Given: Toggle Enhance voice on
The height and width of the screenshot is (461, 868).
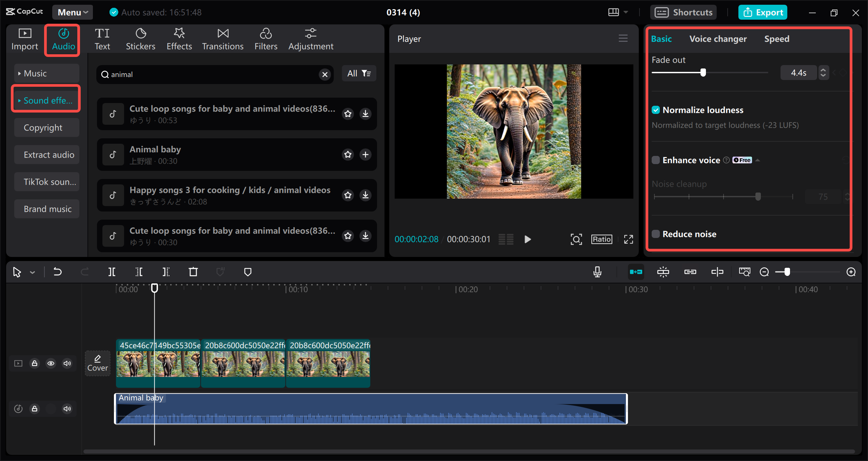Looking at the screenshot, I should click(x=656, y=160).
